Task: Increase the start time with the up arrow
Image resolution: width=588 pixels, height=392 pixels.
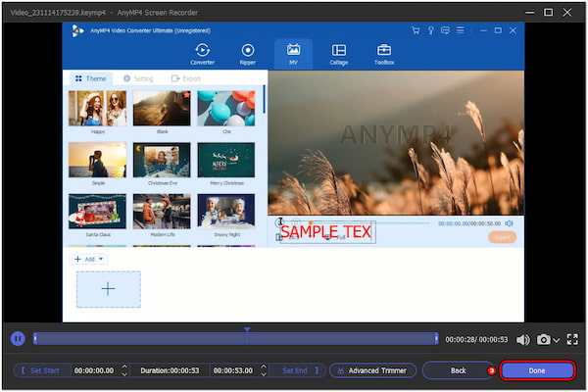Action: (x=124, y=367)
